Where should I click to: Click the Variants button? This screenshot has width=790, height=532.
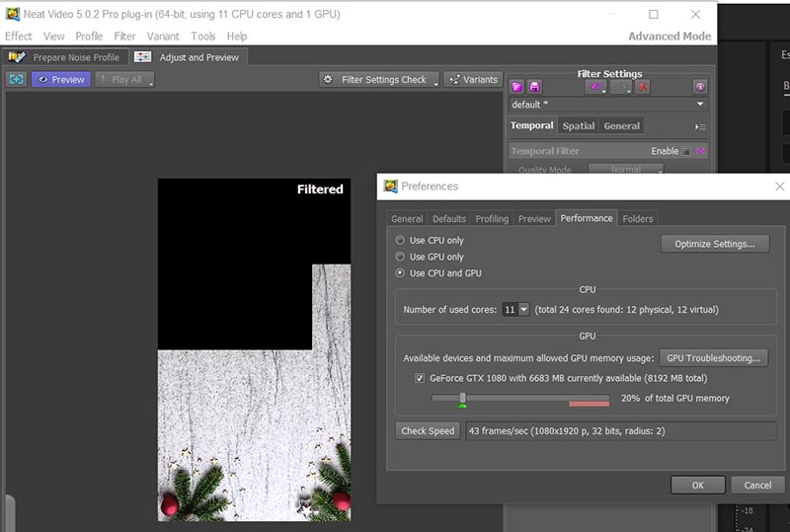[474, 79]
